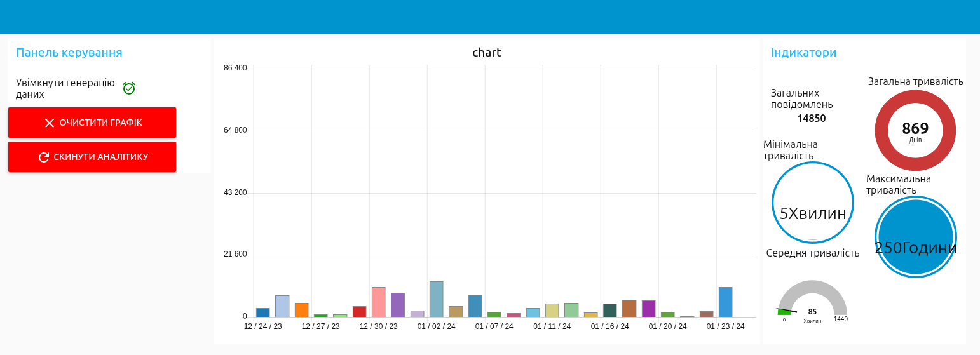Click the 'Скинути аналітику' button
980x355 pixels.
tap(92, 157)
